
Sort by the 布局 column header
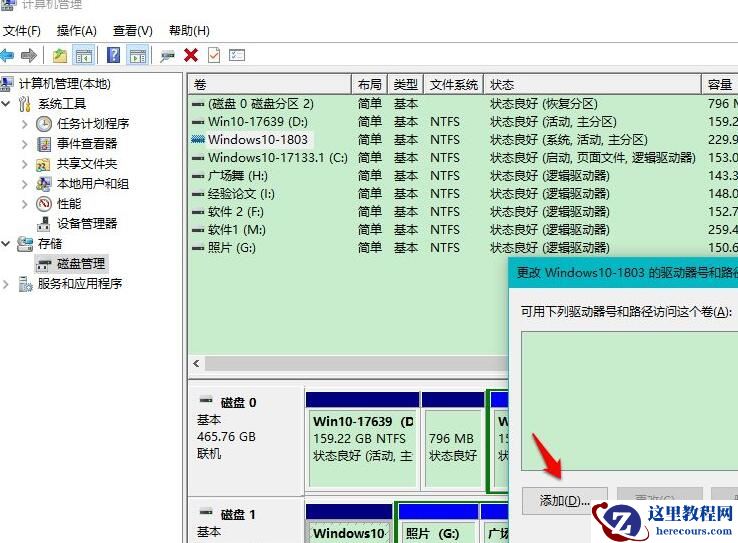point(369,85)
